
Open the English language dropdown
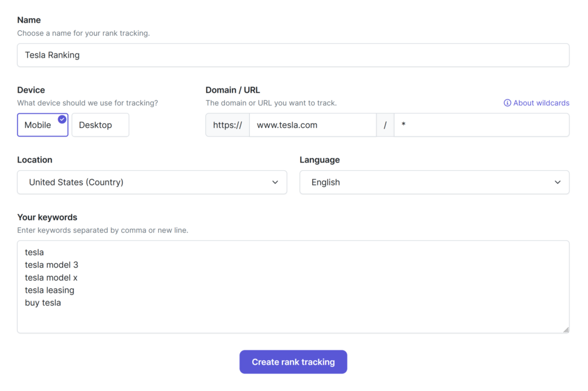click(x=434, y=182)
